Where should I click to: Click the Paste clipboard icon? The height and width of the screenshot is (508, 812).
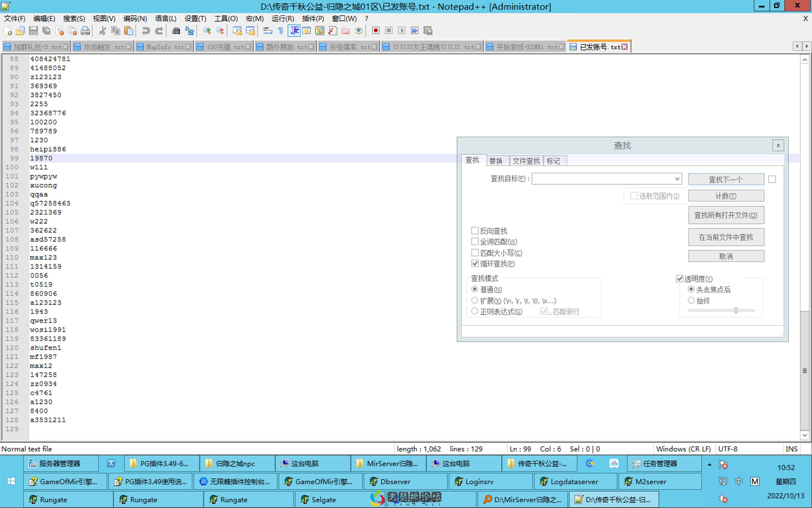point(129,31)
